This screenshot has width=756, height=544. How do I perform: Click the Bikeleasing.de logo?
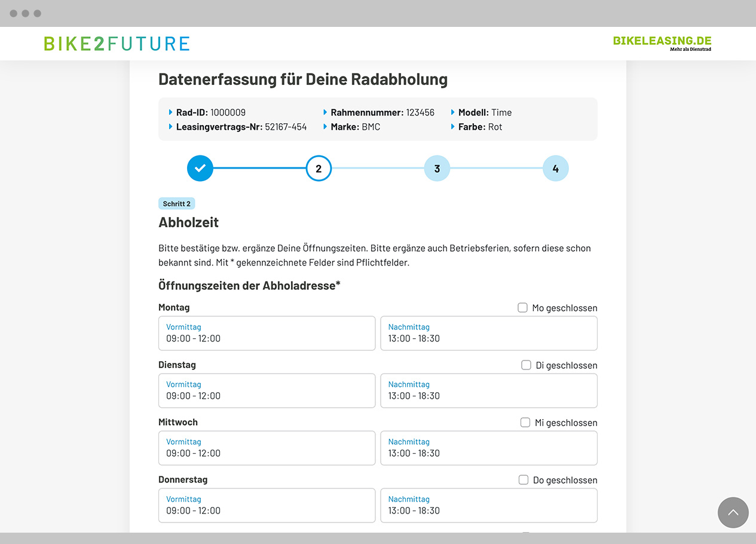662,42
